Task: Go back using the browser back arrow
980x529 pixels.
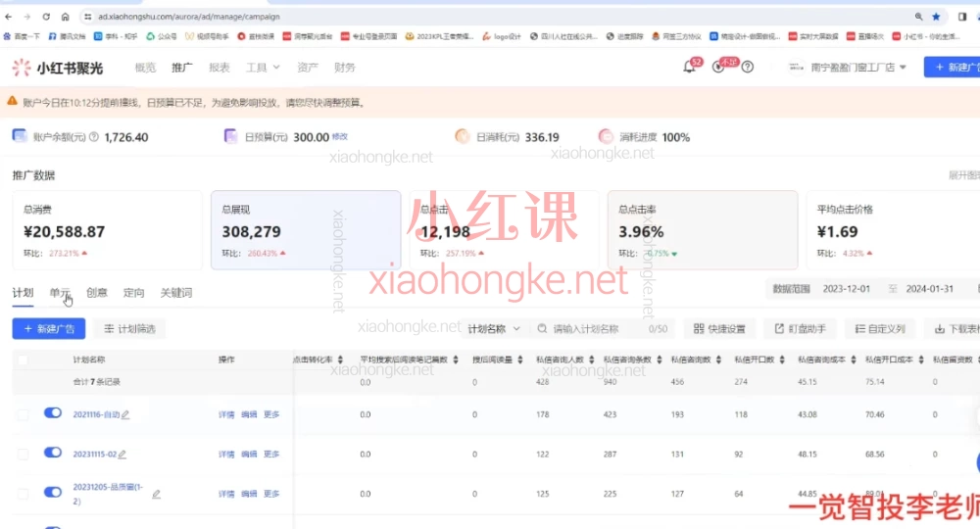Action: tap(8, 17)
